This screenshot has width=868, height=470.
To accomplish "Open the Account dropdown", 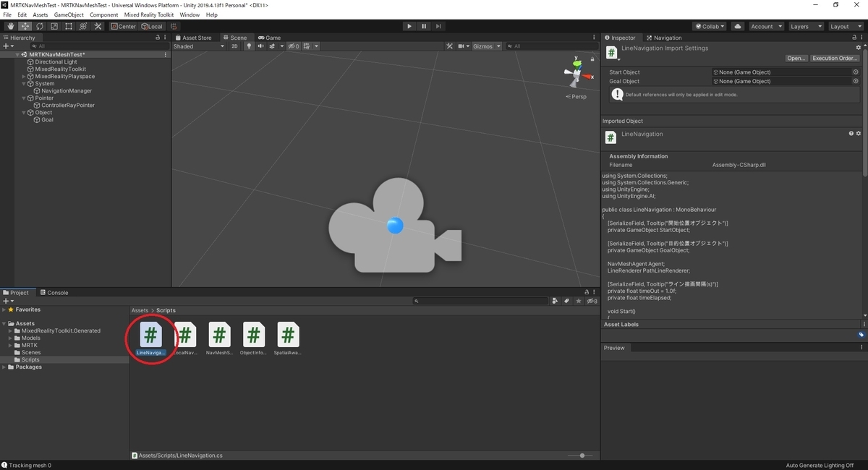I will pos(765,26).
